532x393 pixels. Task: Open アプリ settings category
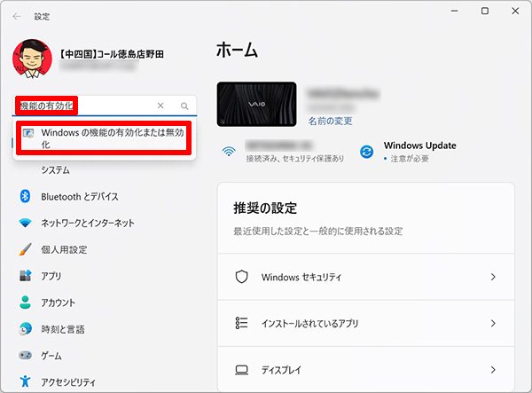(x=51, y=276)
